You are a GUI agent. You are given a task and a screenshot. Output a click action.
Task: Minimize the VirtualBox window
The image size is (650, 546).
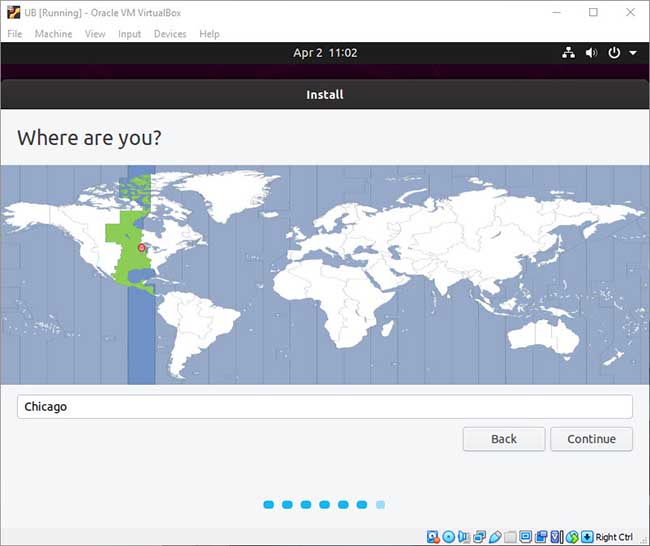pyautogui.click(x=556, y=12)
